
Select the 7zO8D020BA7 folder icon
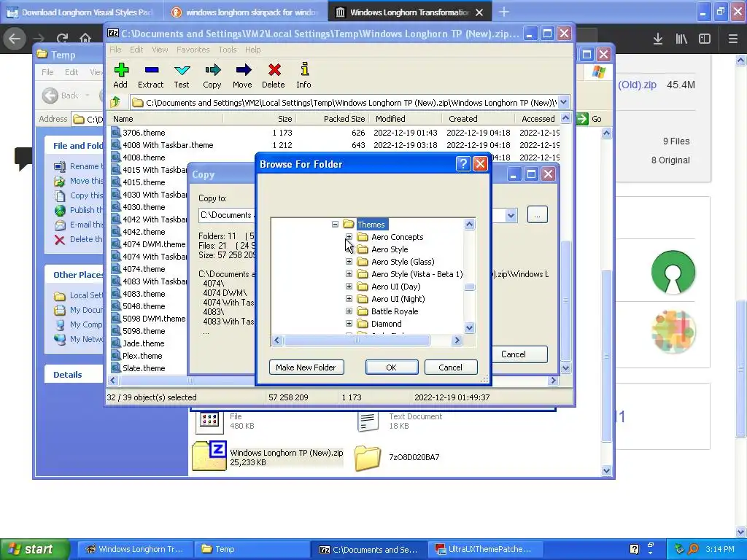click(x=368, y=458)
